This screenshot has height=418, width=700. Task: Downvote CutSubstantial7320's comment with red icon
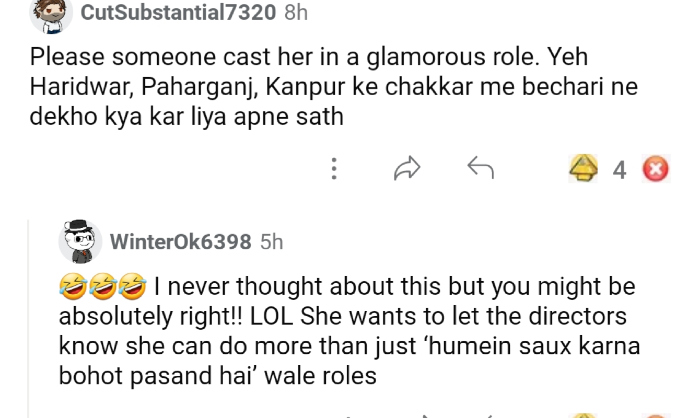pyautogui.click(x=655, y=169)
